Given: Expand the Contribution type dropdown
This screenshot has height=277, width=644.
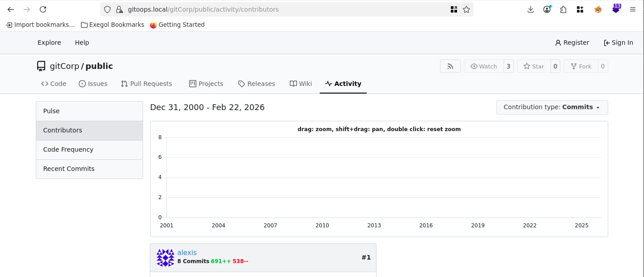Looking at the screenshot, I should click(x=552, y=107).
